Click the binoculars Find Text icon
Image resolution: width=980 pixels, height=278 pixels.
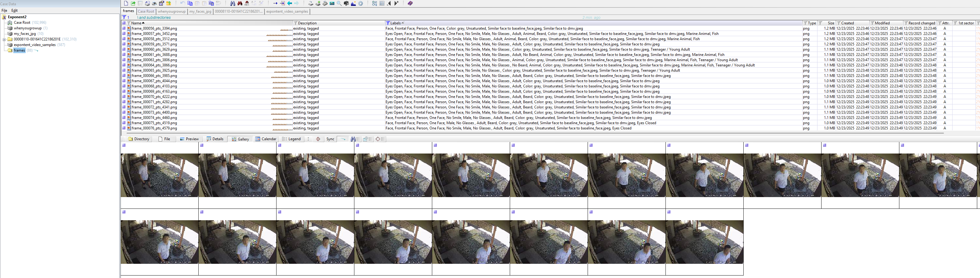(x=232, y=3)
